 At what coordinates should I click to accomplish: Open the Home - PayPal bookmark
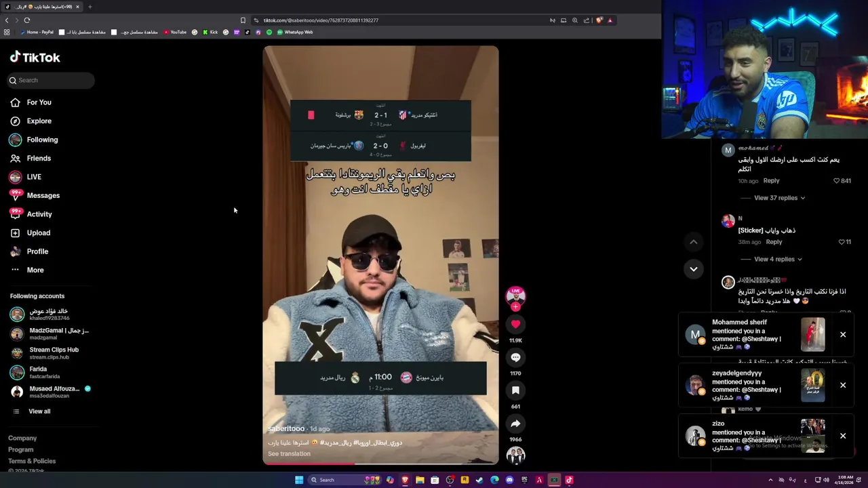pyautogui.click(x=37, y=32)
